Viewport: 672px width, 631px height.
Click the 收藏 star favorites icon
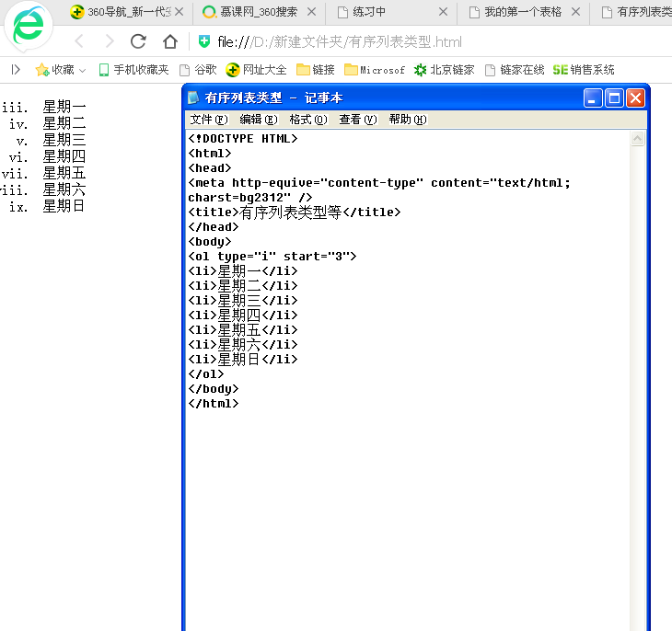point(42,69)
